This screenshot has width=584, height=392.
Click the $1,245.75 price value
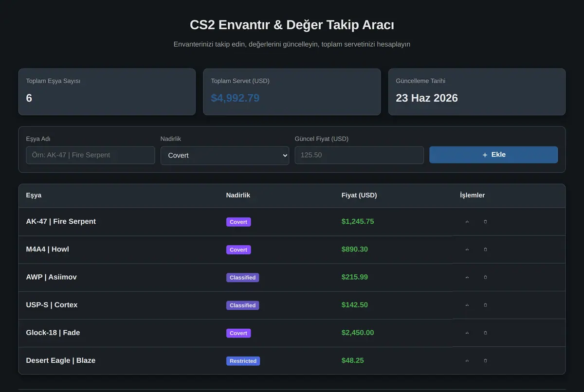(358, 221)
